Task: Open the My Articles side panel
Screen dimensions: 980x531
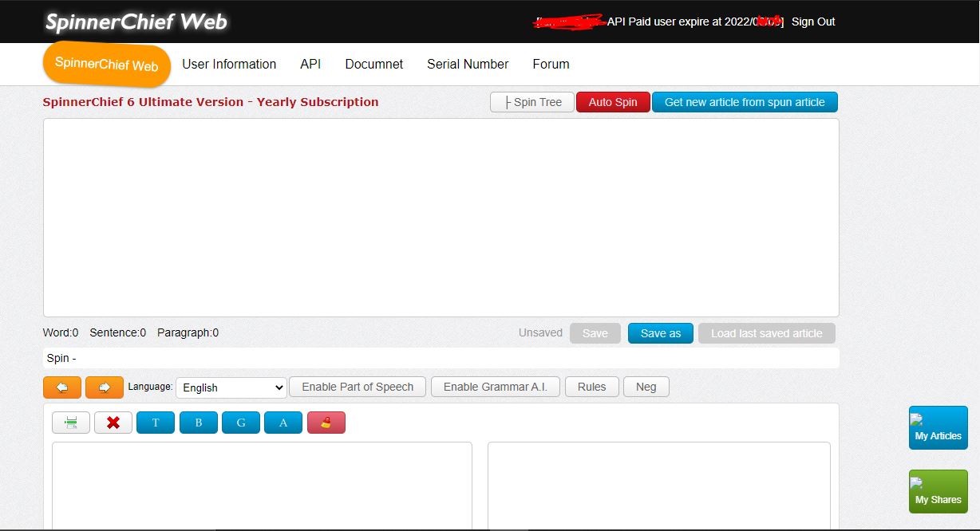Action: (938, 428)
